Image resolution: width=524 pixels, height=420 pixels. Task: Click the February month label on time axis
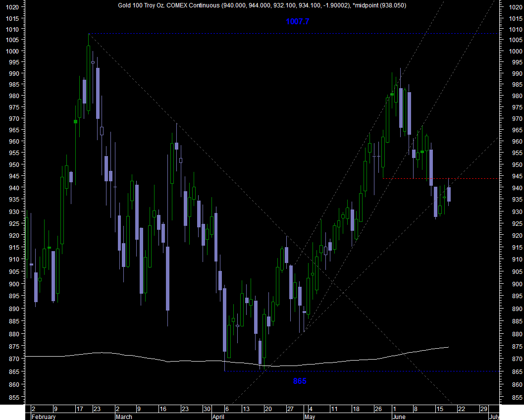point(44,417)
